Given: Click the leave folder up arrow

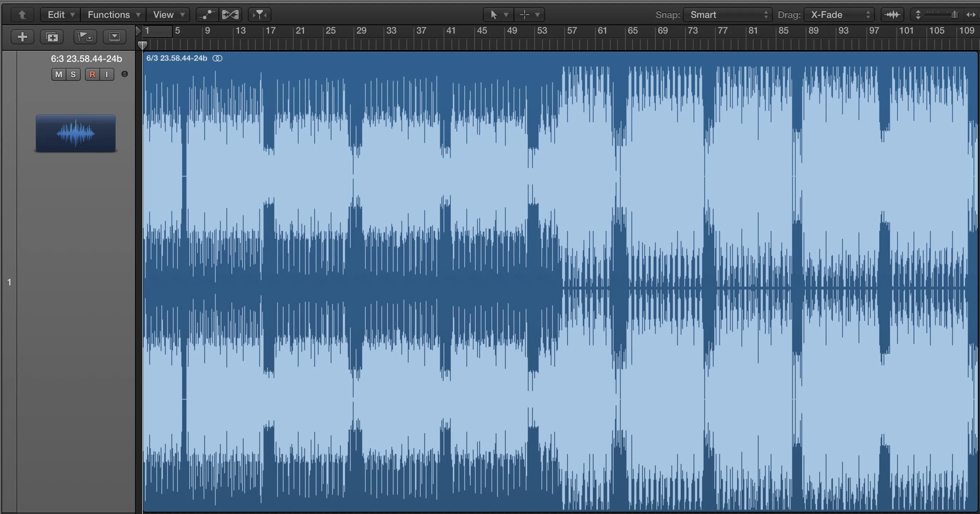Looking at the screenshot, I should tap(22, 15).
